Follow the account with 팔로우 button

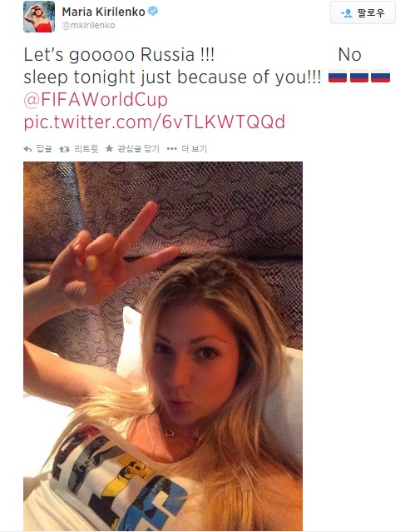tap(363, 12)
